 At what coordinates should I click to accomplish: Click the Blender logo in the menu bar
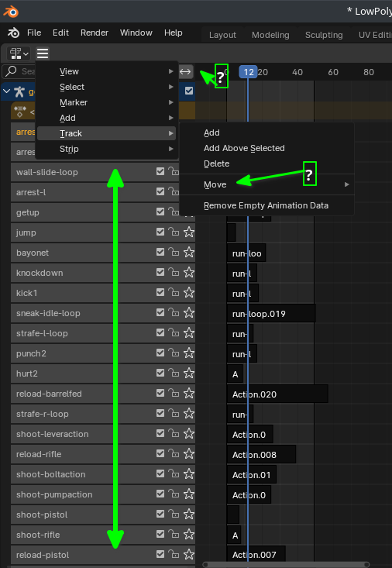click(x=14, y=33)
